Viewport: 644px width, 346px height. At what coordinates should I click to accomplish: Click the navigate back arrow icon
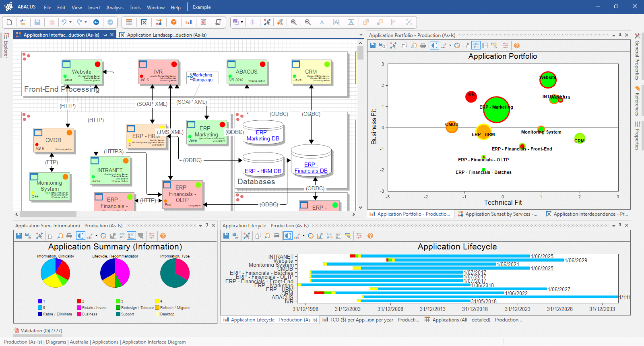[x=96, y=22]
